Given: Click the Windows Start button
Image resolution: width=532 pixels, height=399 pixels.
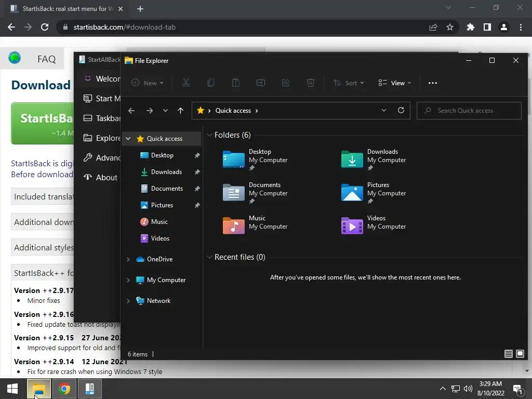Looking at the screenshot, I should (x=12, y=389).
